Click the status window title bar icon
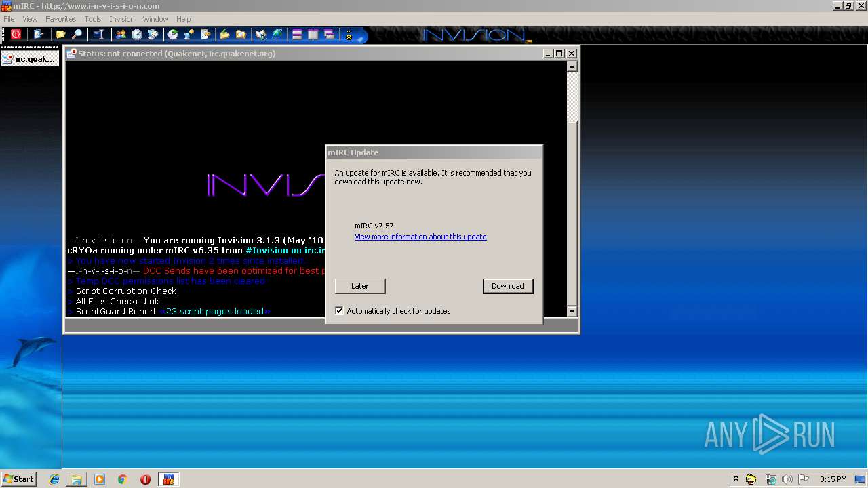The width and height of the screenshot is (868, 488). [x=71, y=53]
